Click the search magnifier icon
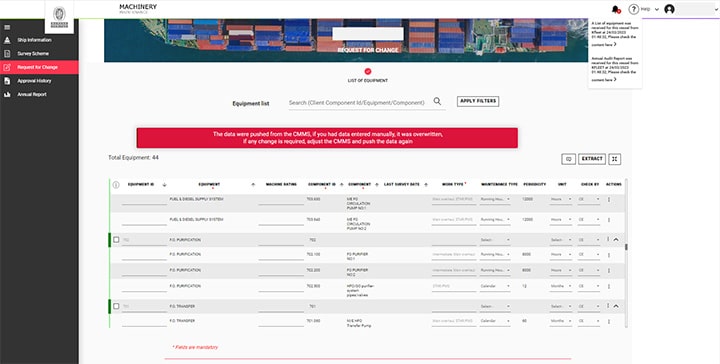The width and height of the screenshot is (720, 364). click(x=437, y=101)
